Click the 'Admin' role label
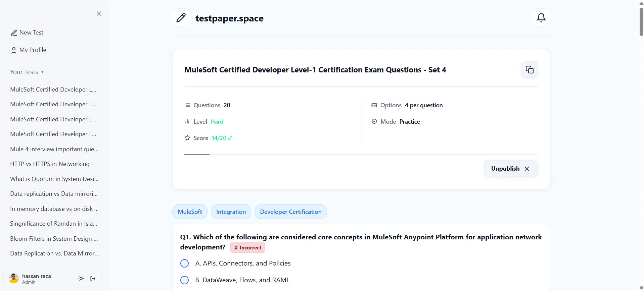 tap(29, 282)
